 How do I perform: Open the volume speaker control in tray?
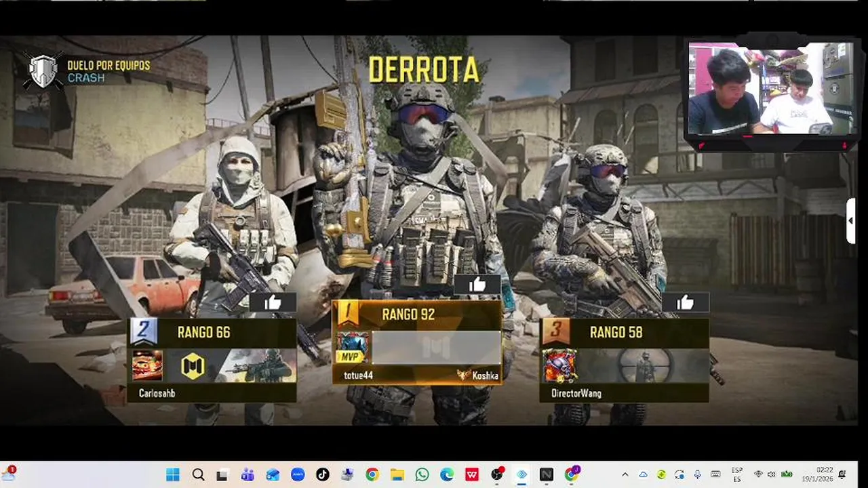[772, 474]
